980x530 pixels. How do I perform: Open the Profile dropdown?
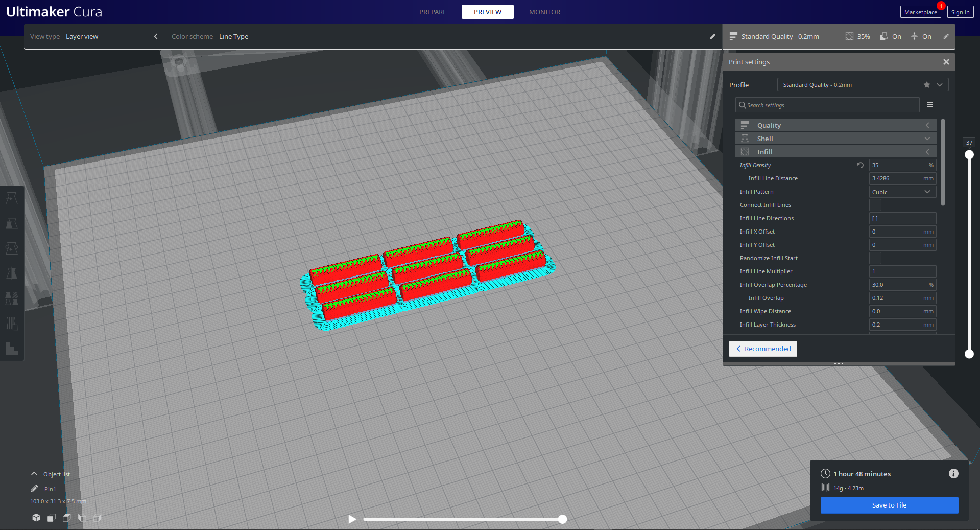click(x=863, y=85)
